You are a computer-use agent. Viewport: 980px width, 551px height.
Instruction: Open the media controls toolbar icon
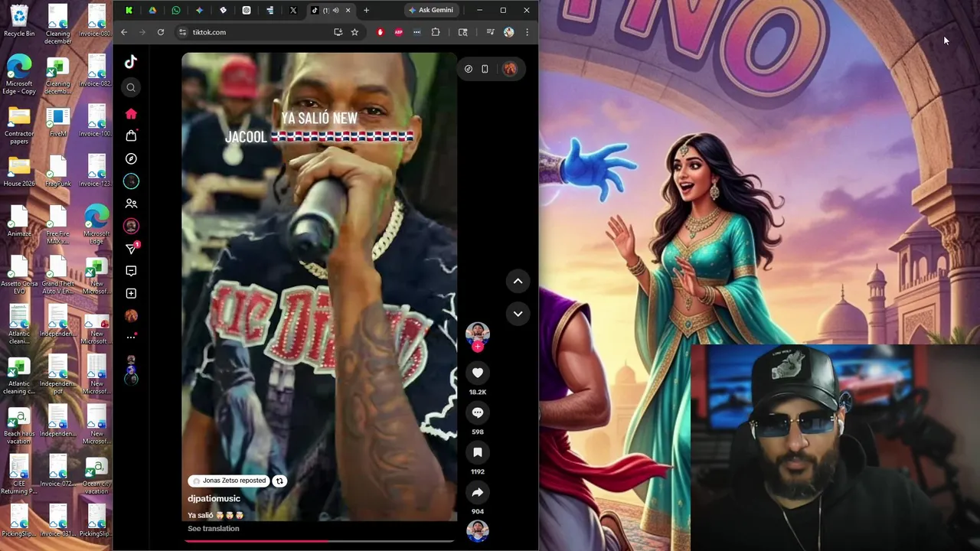click(x=490, y=32)
